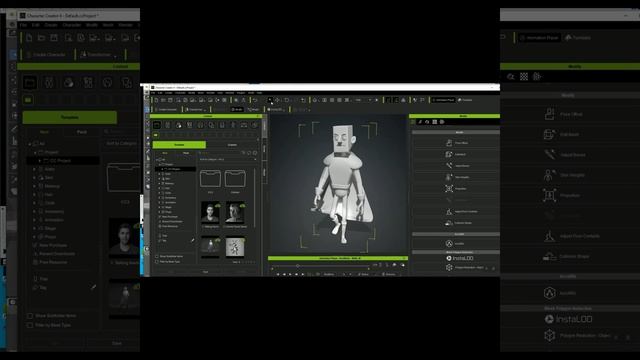Click Polygon Reduction in background window

click(578, 336)
